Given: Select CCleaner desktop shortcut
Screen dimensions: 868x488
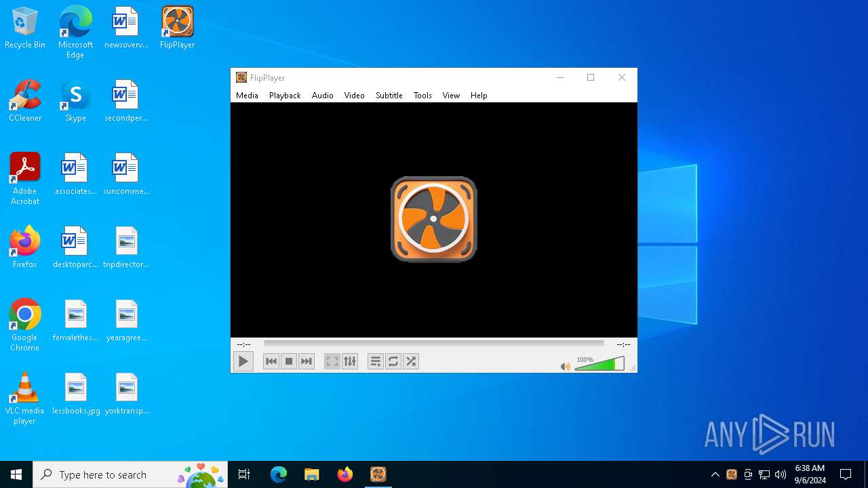Looking at the screenshot, I should [x=25, y=102].
